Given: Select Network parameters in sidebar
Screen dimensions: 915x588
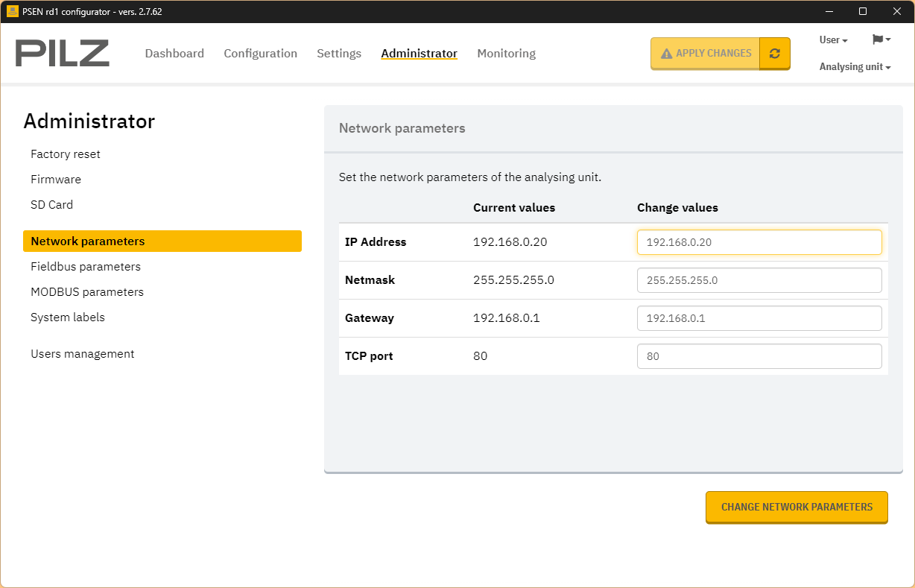Looking at the screenshot, I should click(162, 241).
